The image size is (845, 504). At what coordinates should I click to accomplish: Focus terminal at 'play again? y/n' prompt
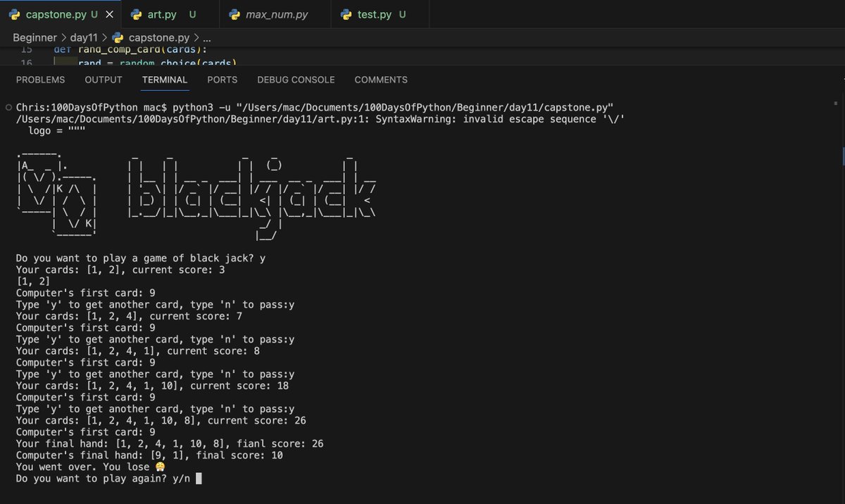click(199, 479)
